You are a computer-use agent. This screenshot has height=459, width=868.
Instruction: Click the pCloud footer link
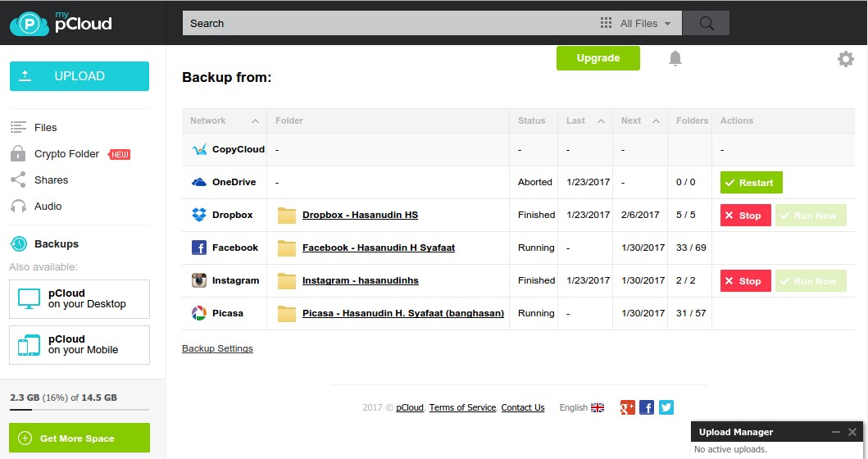(x=410, y=407)
